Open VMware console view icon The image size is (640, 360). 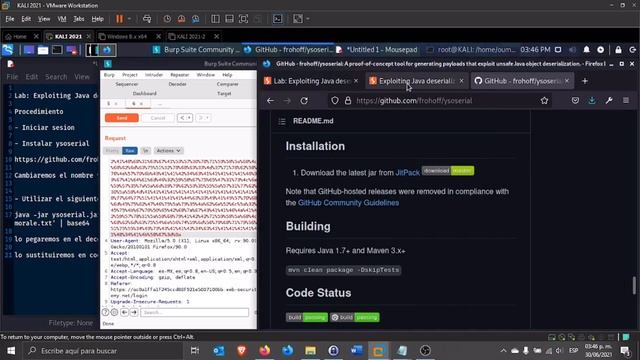click(x=278, y=19)
